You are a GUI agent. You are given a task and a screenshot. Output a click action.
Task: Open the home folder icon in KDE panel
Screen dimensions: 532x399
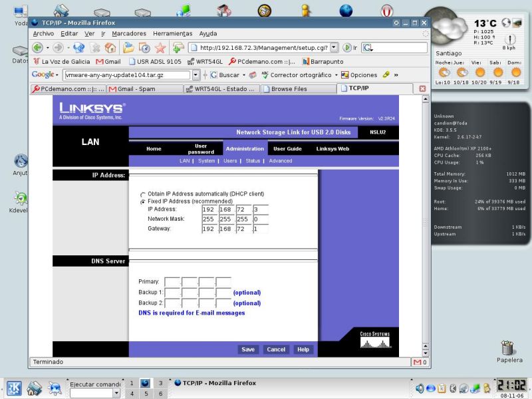point(34,388)
